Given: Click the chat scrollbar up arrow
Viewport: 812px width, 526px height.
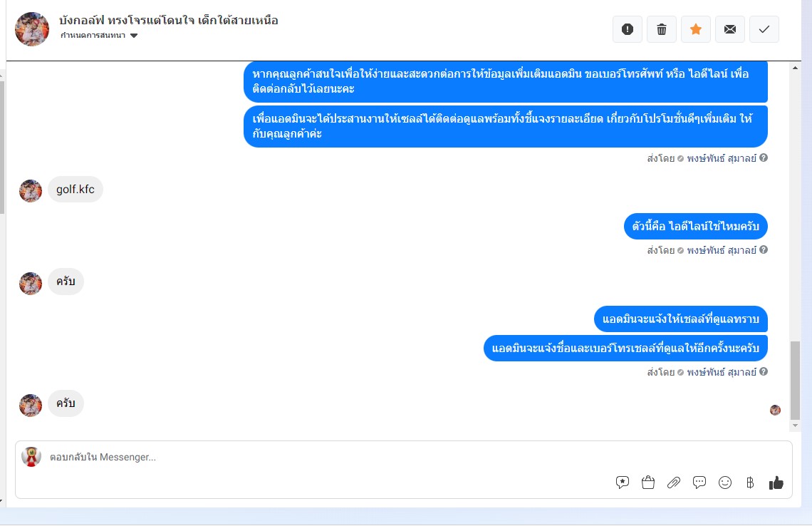Looking at the screenshot, I should [795, 68].
